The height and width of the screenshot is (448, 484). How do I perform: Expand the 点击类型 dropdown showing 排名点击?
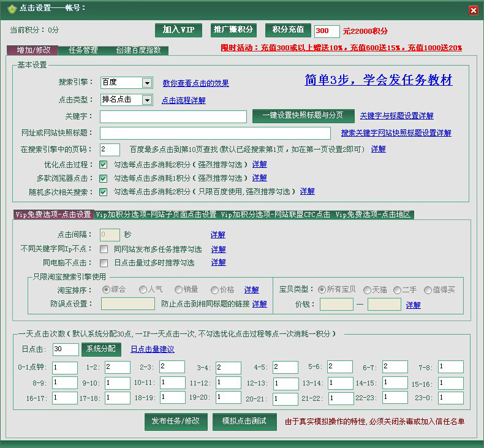(x=146, y=100)
